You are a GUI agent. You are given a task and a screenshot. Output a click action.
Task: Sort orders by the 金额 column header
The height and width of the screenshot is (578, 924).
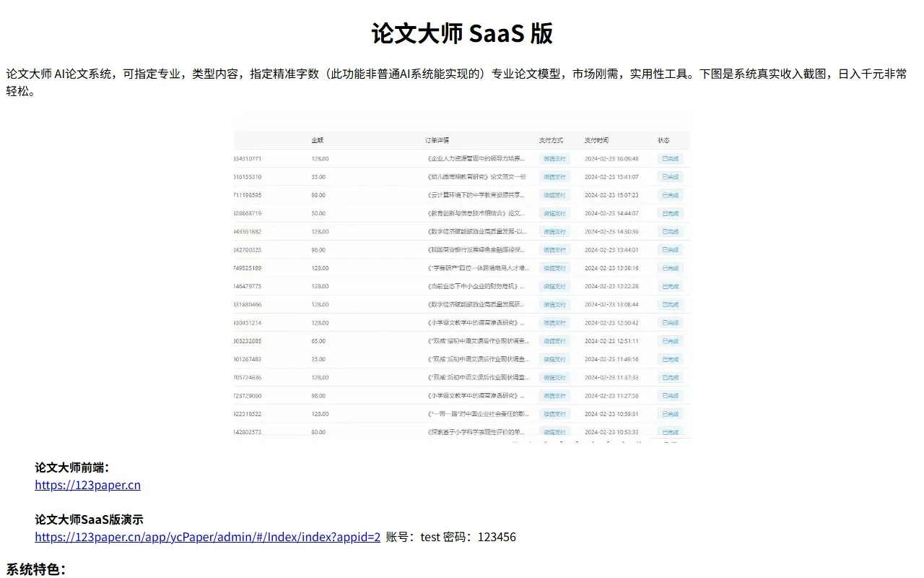[x=318, y=140]
